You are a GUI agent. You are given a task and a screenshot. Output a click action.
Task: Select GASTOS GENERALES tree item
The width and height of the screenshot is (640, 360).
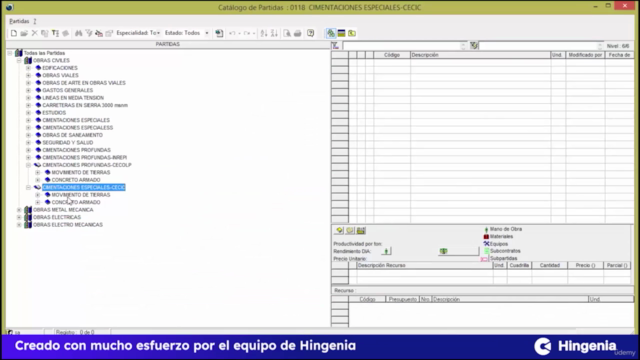68,90
